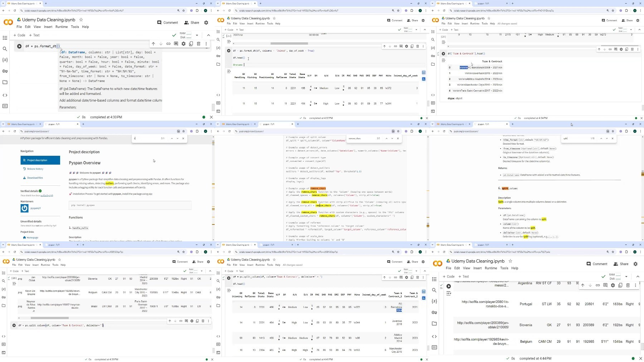The image size is (644, 362).
Task: Expand RAM/Disk dropdown in 4:41 PM window
Action: click(416, 271)
